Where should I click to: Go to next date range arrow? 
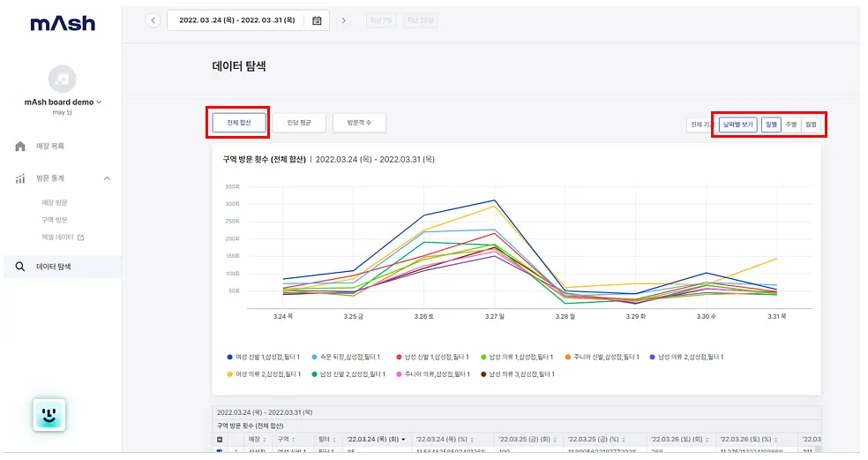coord(344,20)
